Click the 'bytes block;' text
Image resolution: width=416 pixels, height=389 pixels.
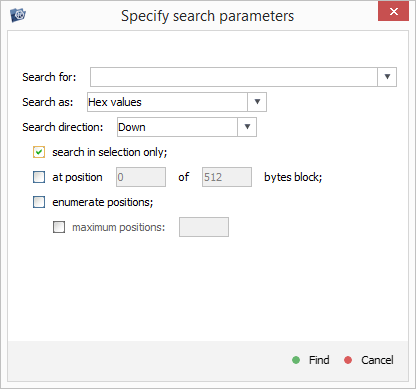(293, 177)
